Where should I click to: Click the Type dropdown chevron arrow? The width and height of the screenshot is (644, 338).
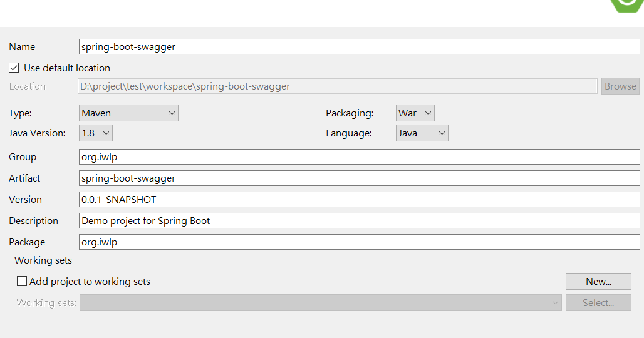point(172,113)
